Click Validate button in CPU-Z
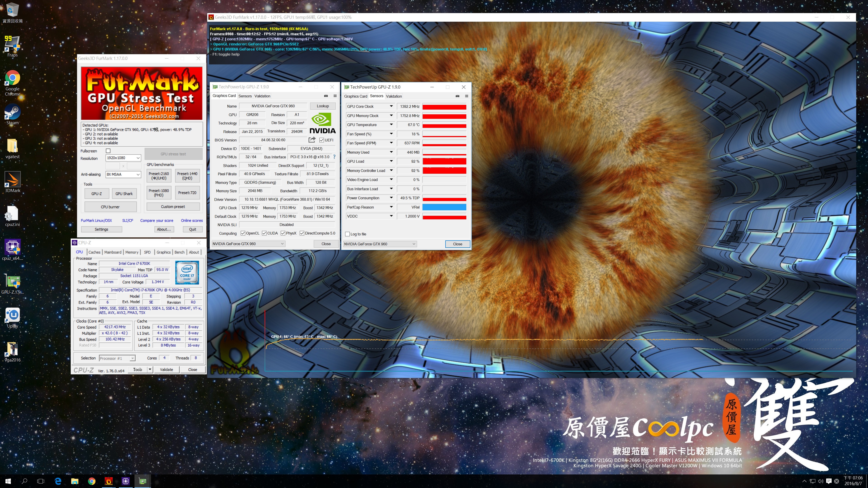 point(166,369)
